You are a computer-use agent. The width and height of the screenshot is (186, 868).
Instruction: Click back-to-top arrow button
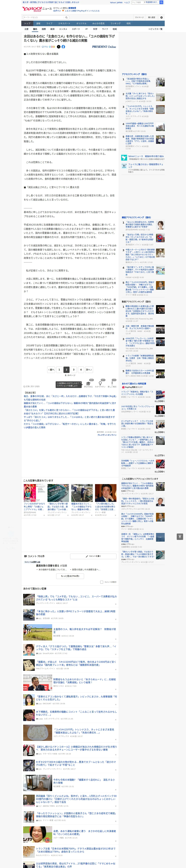tap(180, 536)
